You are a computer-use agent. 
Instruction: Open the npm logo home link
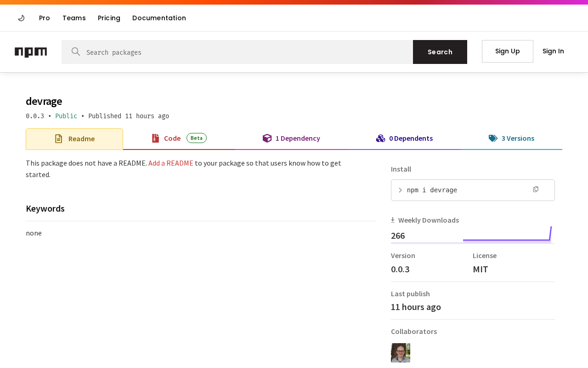click(31, 52)
